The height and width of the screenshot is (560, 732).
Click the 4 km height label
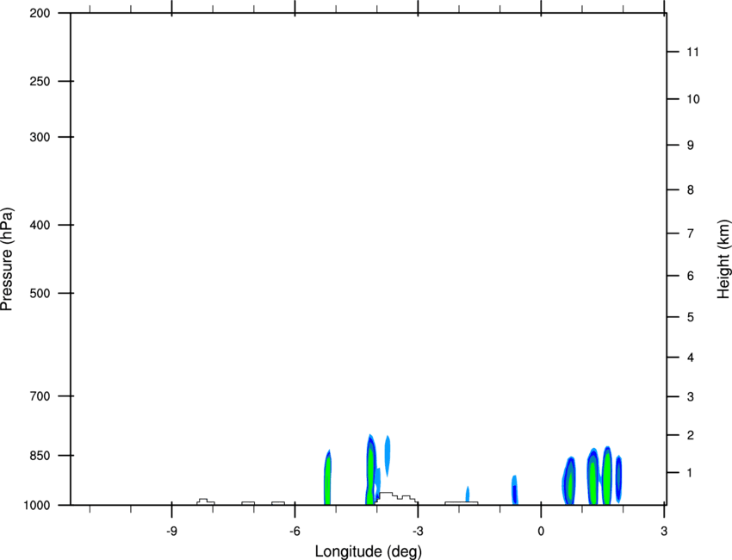tap(691, 358)
